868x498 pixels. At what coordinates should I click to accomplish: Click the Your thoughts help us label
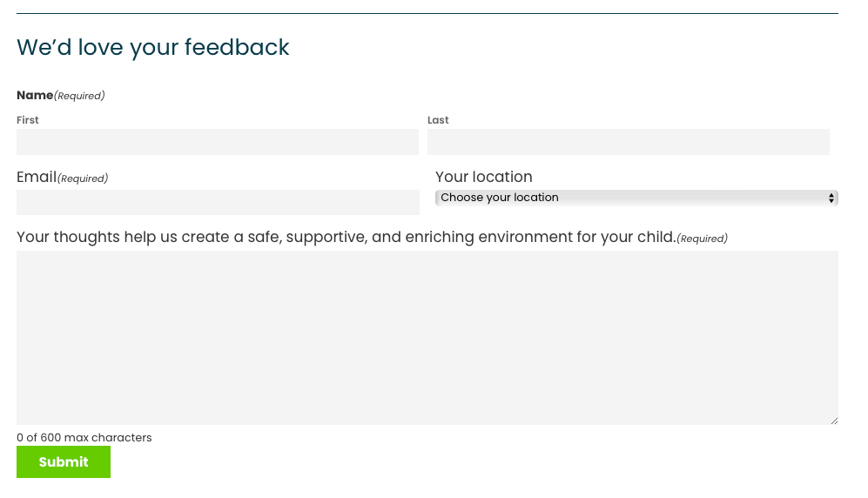pos(346,237)
